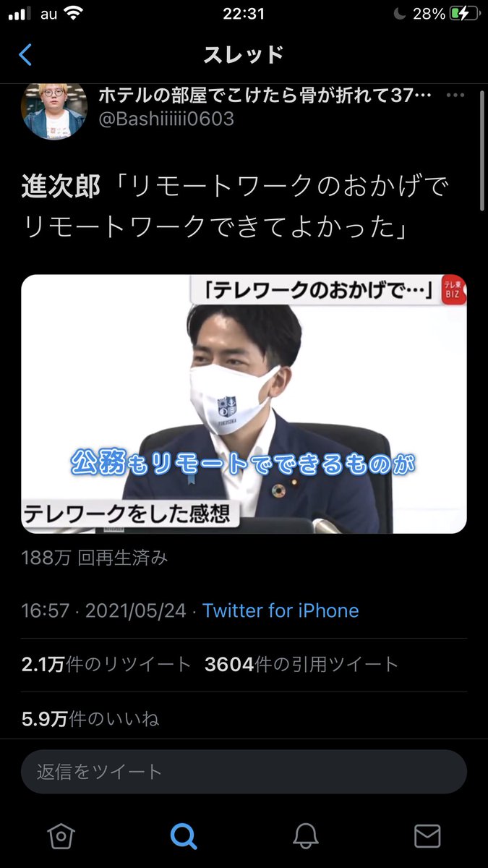Screen dimensions: 488x868
Task: Open the Notifications bell tab
Action: tap(306, 836)
